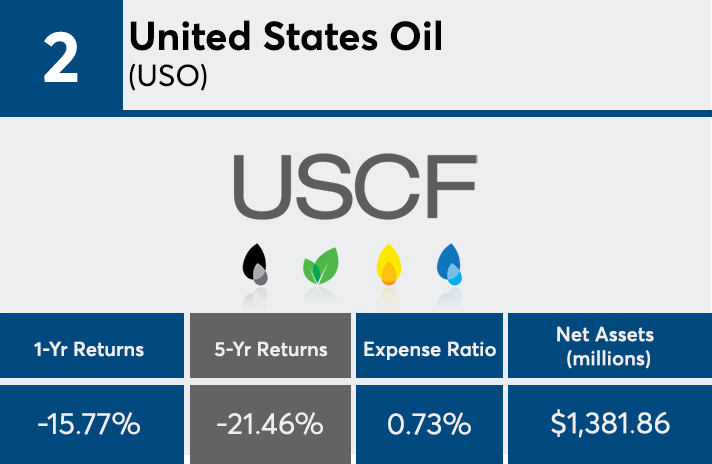Click the green leaf icon
Viewport: 712px width, 464px height.
point(320,268)
